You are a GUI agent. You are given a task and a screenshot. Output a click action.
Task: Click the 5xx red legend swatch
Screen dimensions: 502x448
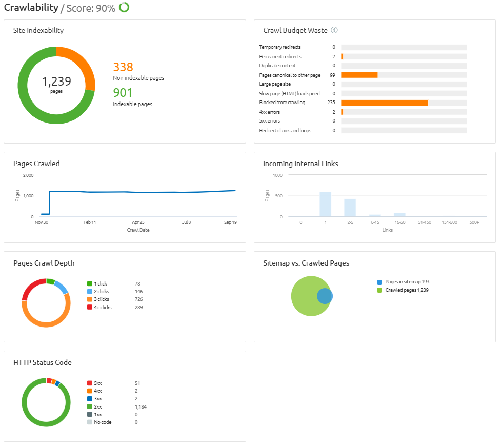click(x=90, y=383)
